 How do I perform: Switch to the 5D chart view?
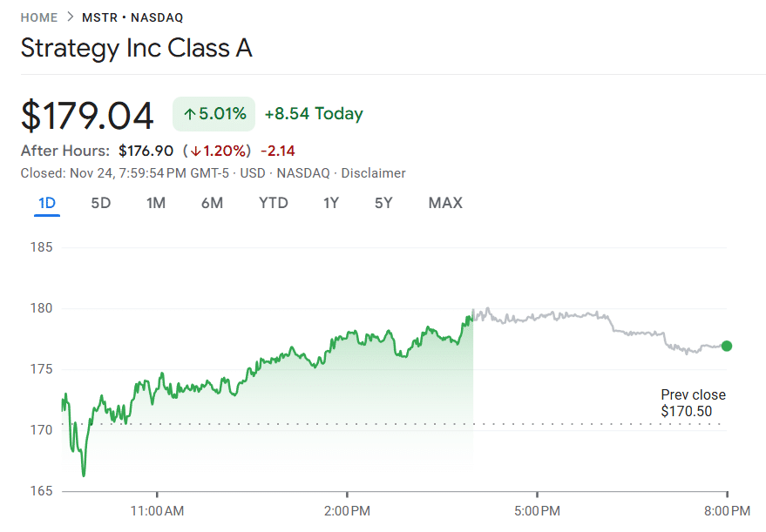(100, 202)
